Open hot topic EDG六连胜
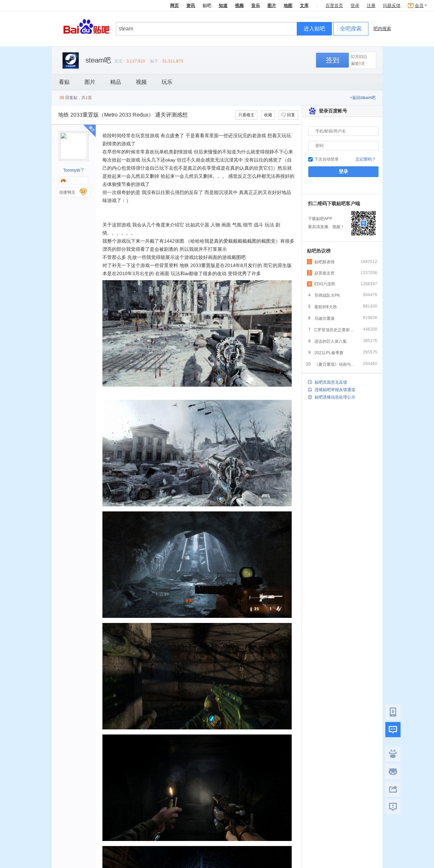Viewport: 434px width, 868px height. tap(325, 284)
